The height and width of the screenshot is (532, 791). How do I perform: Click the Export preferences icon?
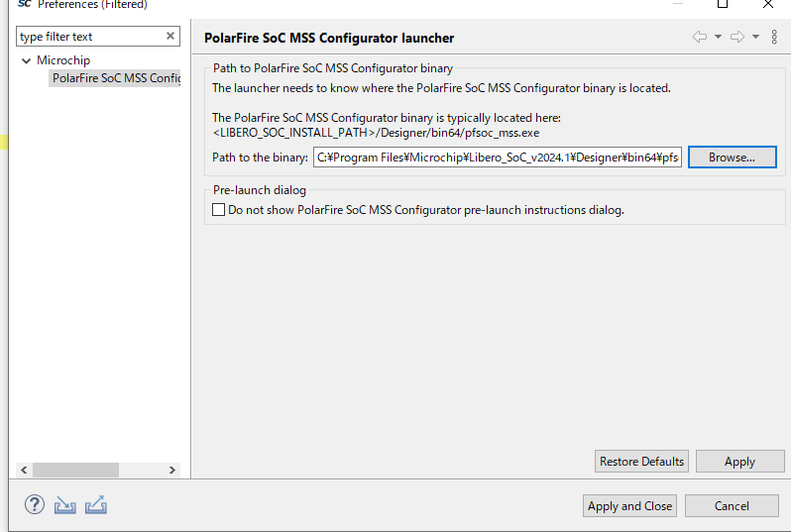click(x=95, y=505)
